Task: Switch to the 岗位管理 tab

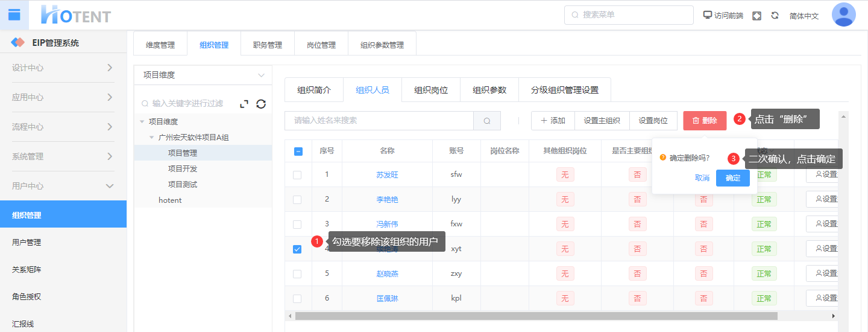Action: click(x=321, y=45)
